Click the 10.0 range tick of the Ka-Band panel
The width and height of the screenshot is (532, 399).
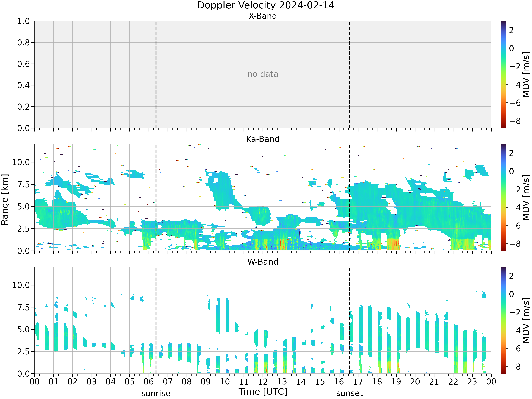21,162
